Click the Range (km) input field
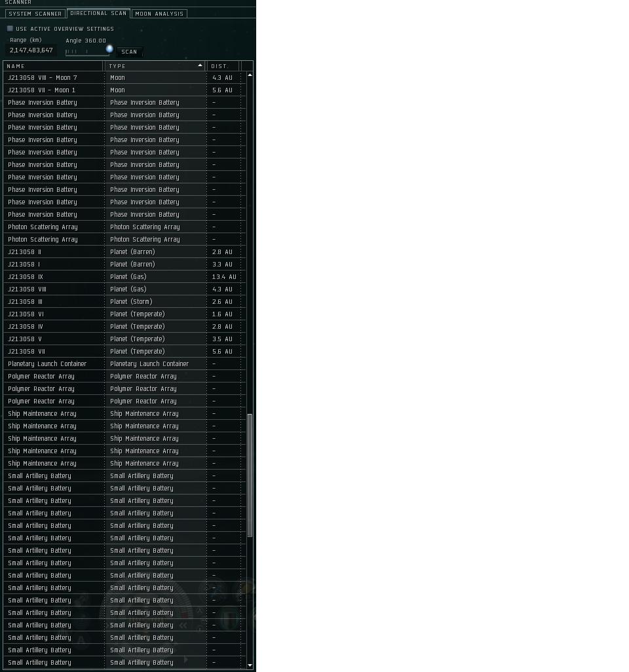Viewport: 629px width, 672px height. [x=31, y=50]
